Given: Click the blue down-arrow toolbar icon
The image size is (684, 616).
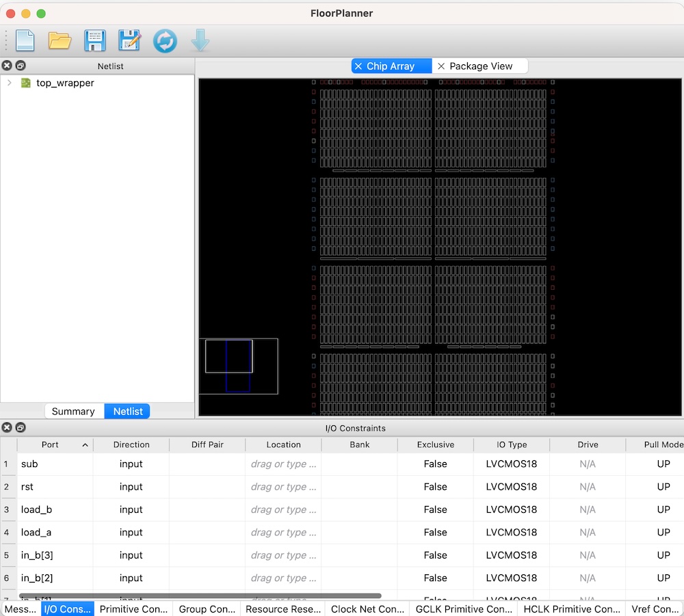Looking at the screenshot, I should click(200, 41).
